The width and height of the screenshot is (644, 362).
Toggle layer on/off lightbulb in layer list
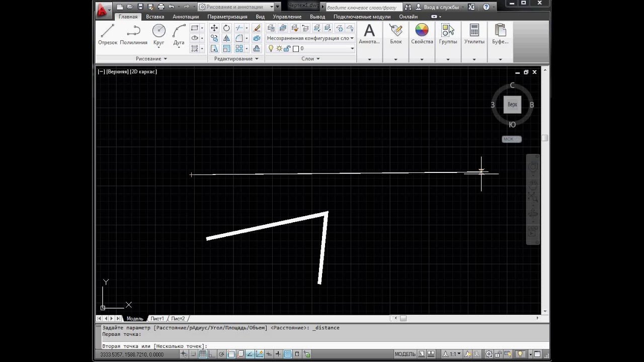[x=271, y=49]
